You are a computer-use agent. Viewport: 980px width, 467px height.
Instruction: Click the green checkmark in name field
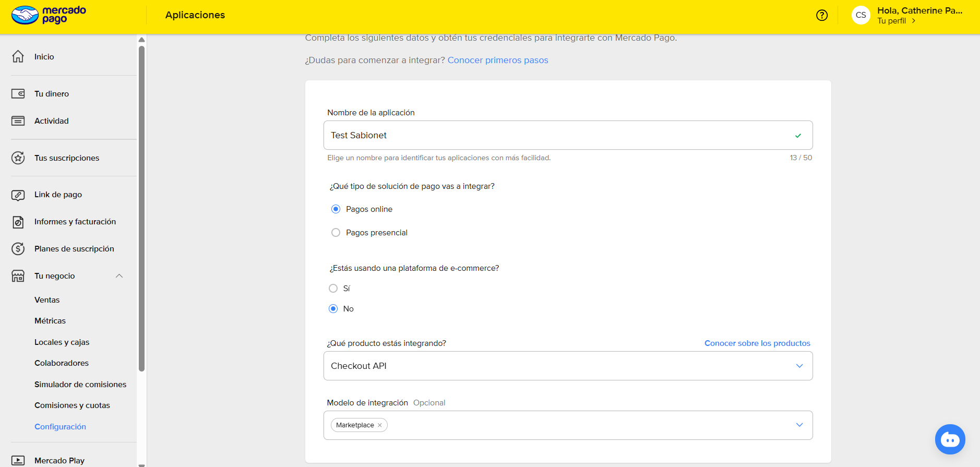tap(798, 136)
